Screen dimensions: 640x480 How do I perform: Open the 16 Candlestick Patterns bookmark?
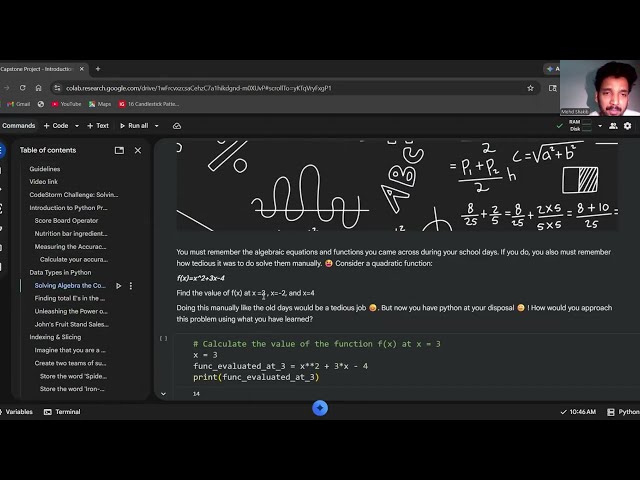(x=149, y=104)
